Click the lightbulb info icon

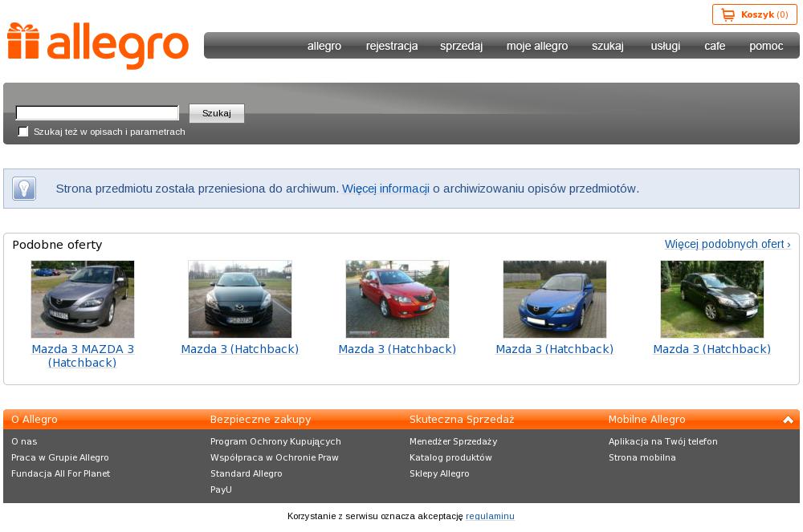24,189
